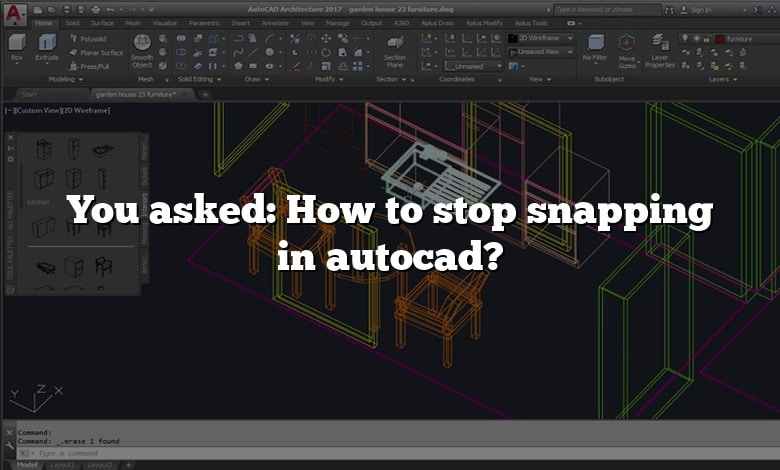Click the furniture layer color swatch

(719, 38)
